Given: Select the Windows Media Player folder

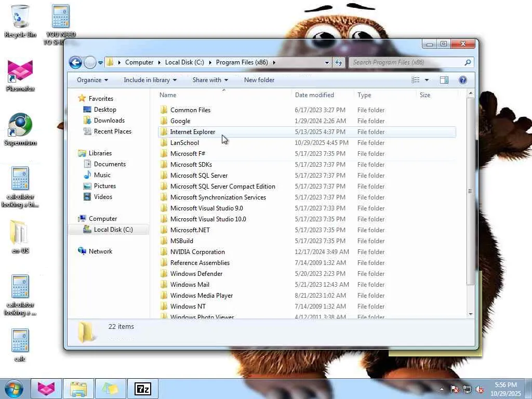Looking at the screenshot, I should coord(202,296).
